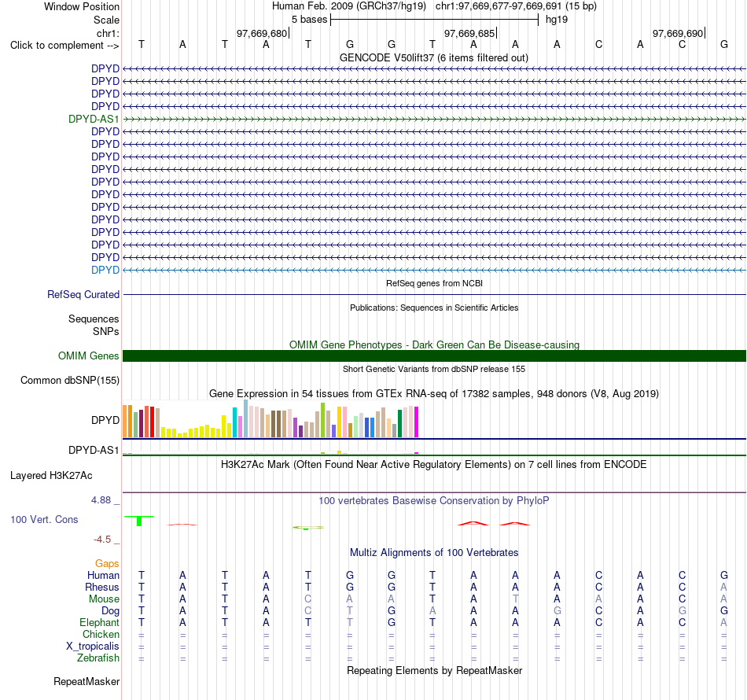This screenshot has width=747, height=700.
Task: Click the dark green OMIM gene bar
Action: coord(434,356)
